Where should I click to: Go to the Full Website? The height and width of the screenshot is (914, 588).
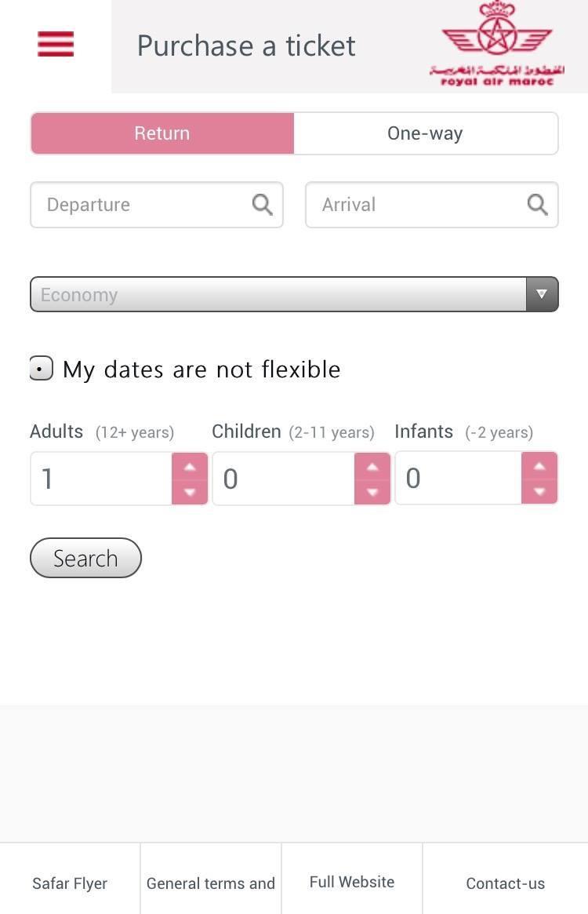click(352, 882)
